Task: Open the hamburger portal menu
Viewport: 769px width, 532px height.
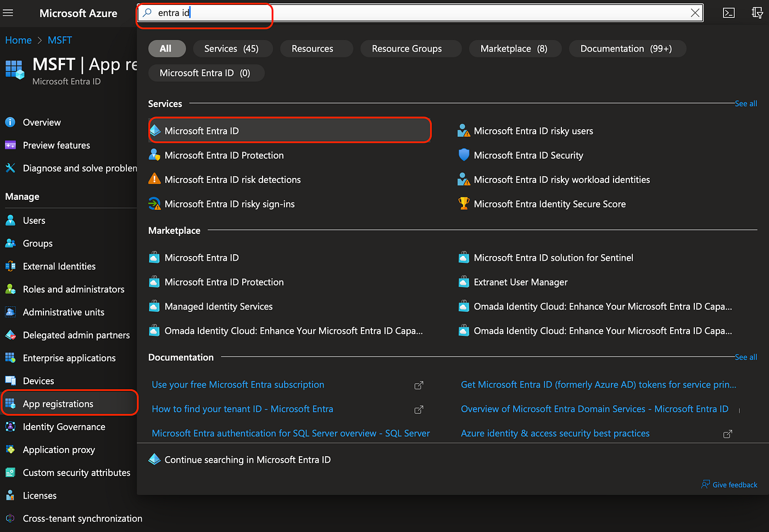Action: (x=8, y=13)
